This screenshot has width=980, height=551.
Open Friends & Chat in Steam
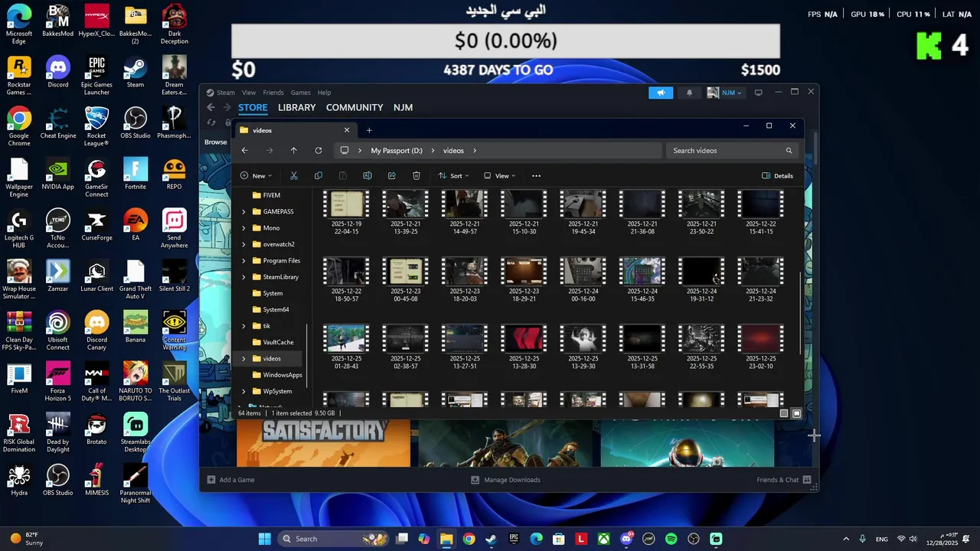tap(784, 480)
